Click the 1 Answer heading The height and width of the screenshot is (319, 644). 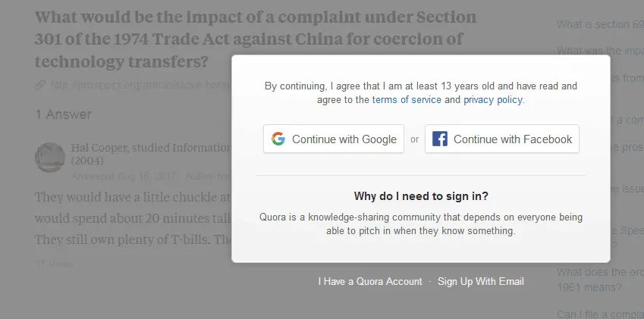click(63, 114)
